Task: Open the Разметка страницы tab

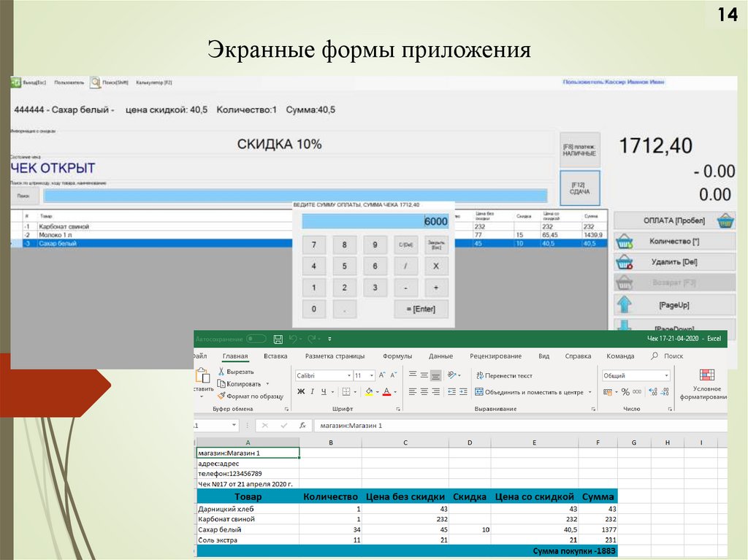Action: [335, 356]
